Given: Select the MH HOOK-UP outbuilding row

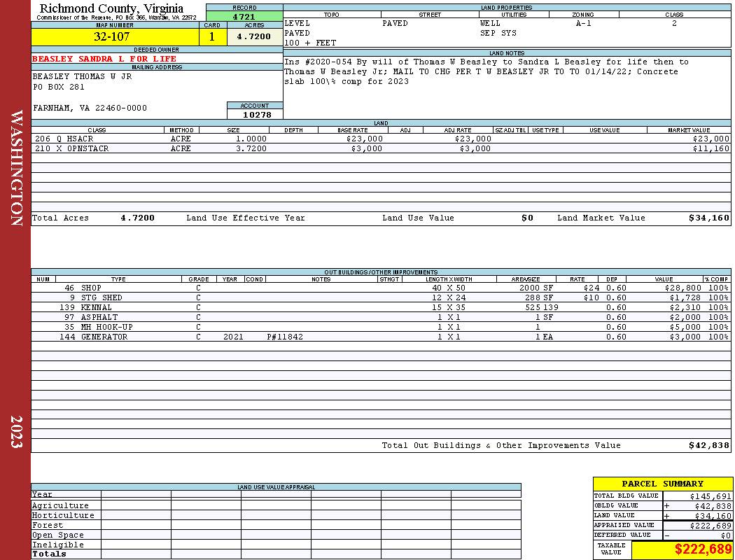Looking at the screenshot, I should coord(381,327).
